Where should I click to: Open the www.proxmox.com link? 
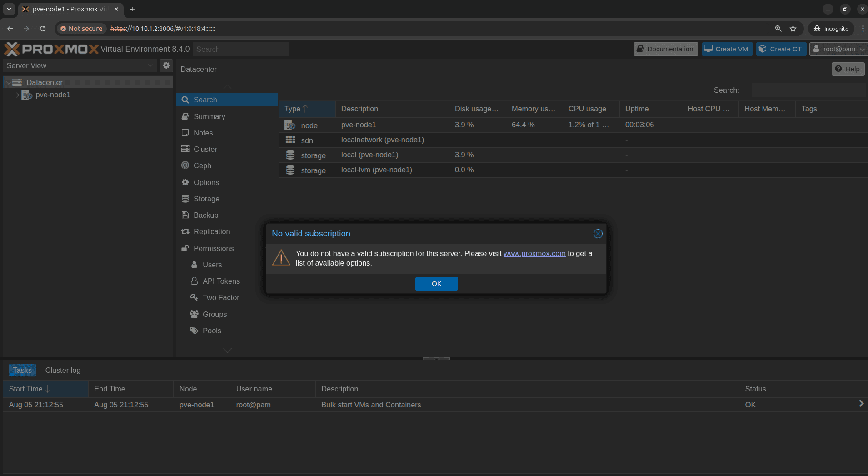(x=534, y=254)
